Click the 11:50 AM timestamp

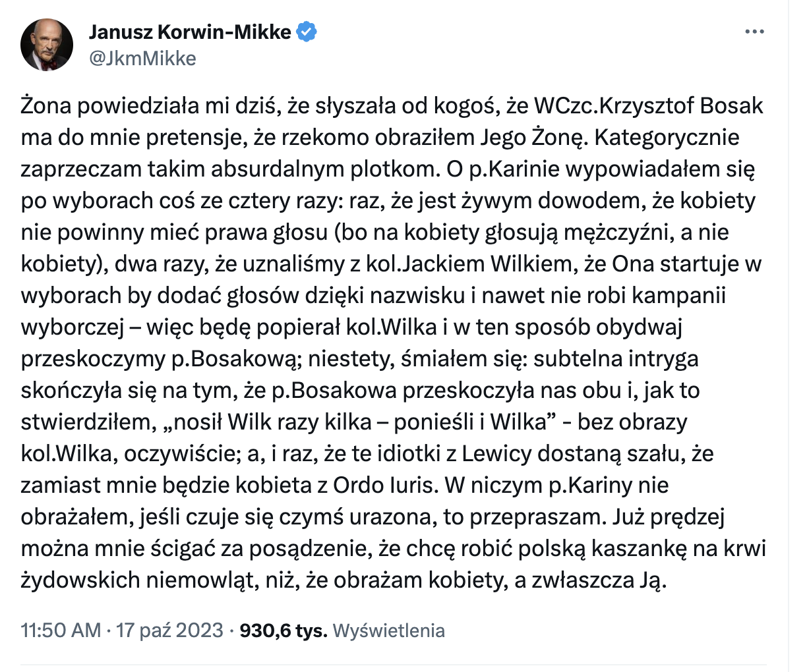[x=61, y=630]
